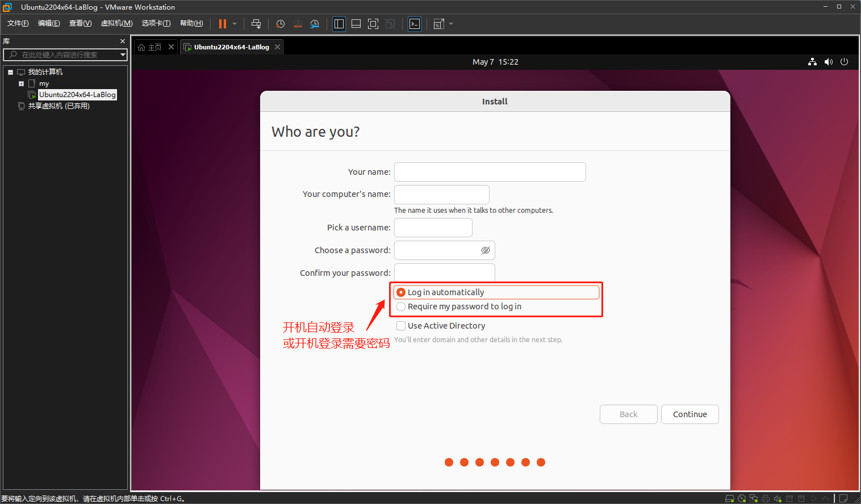Open the 编辑(E) menu
Image resolution: width=861 pixels, height=504 pixels.
[x=49, y=23]
